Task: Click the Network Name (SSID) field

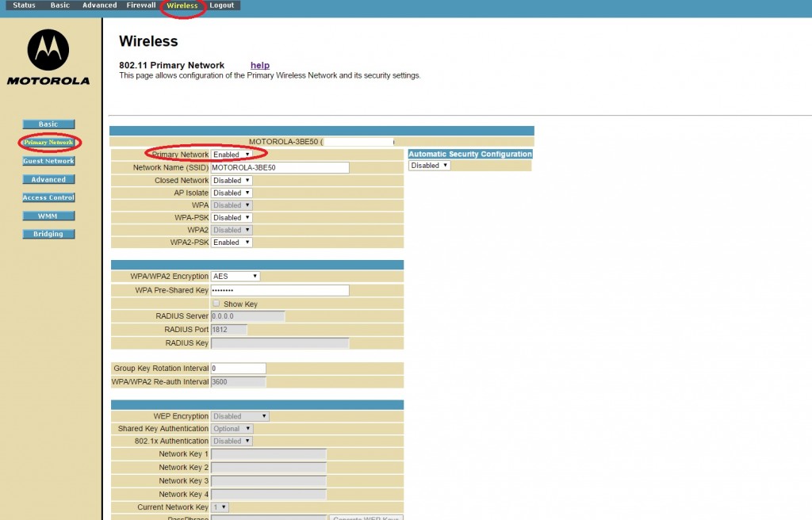Action: pyautogui.click(x=280, y=168)
